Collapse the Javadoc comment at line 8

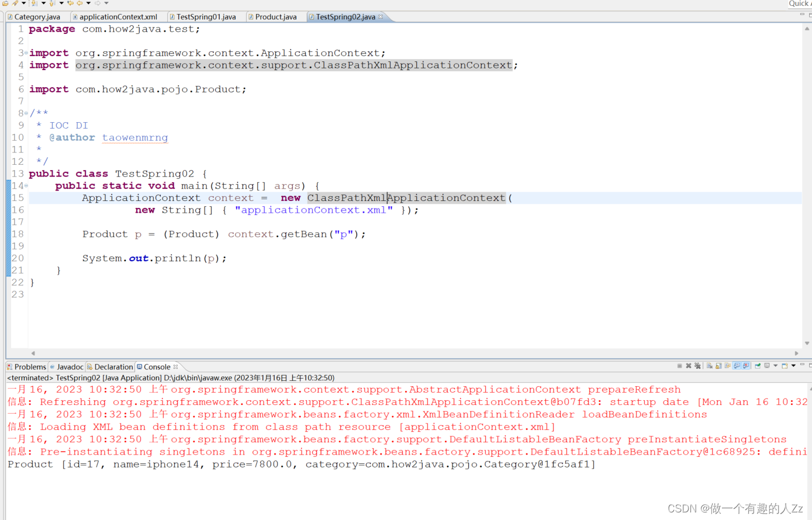[x=26, y=113]
